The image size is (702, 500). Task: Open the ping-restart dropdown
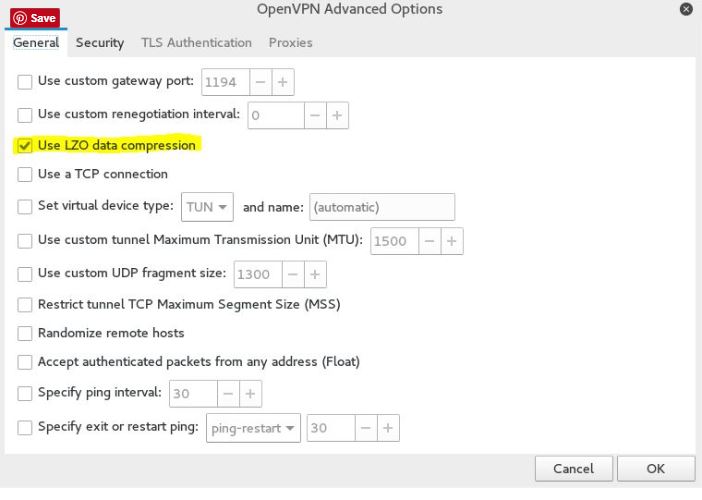253,428
